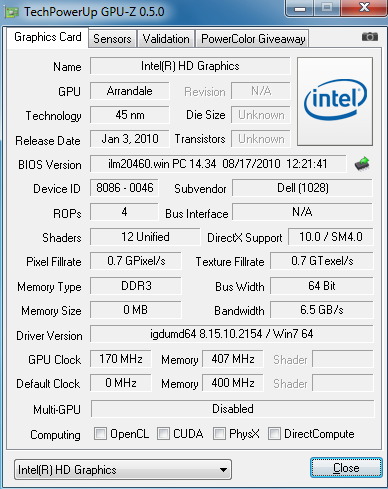Toggle the CUDA checkbox
The image size is (388, 489).
(x=163, y=434)
